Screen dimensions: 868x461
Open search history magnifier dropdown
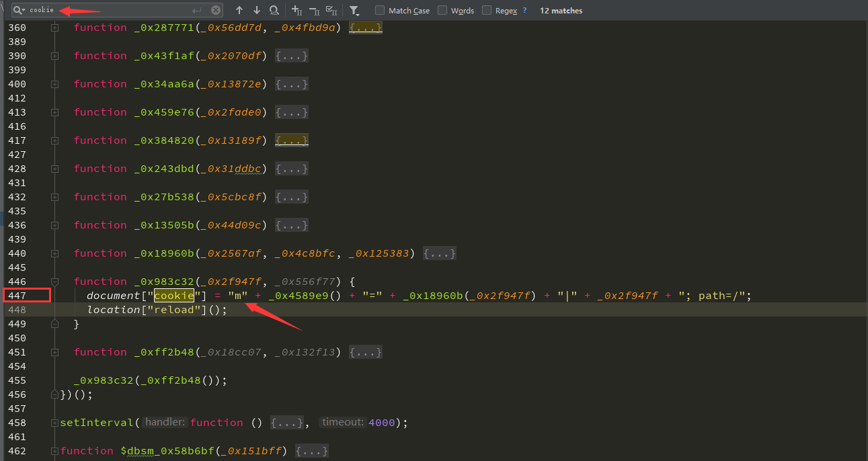coord(19,10)
